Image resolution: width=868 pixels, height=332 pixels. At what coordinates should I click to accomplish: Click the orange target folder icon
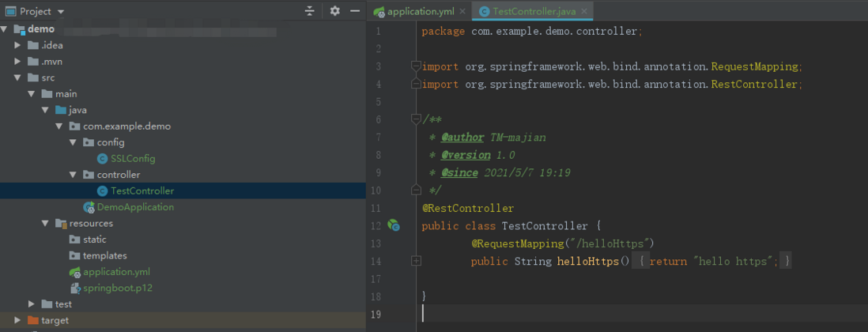point(33,320)
